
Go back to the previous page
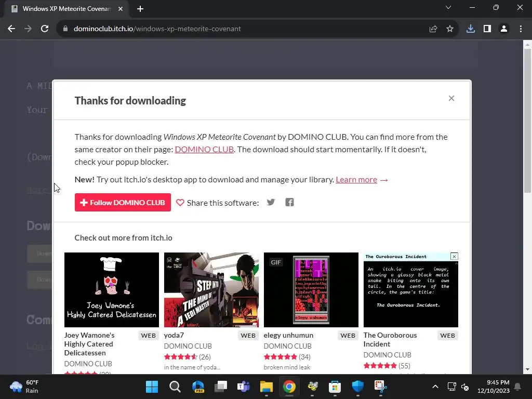click(x=11, y=29)
